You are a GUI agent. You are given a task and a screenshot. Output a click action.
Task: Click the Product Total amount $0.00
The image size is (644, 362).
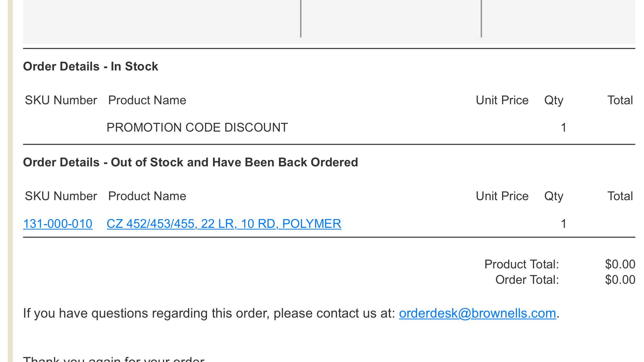(x=620, y=264)
